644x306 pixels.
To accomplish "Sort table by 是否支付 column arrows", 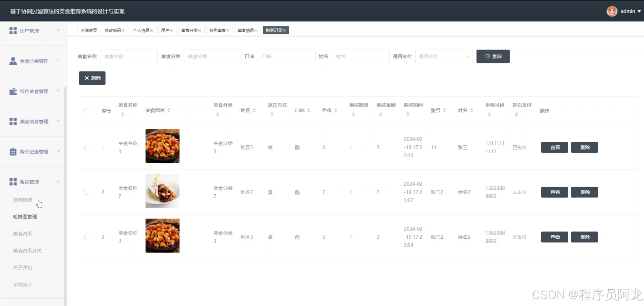I will click(517, 114).
